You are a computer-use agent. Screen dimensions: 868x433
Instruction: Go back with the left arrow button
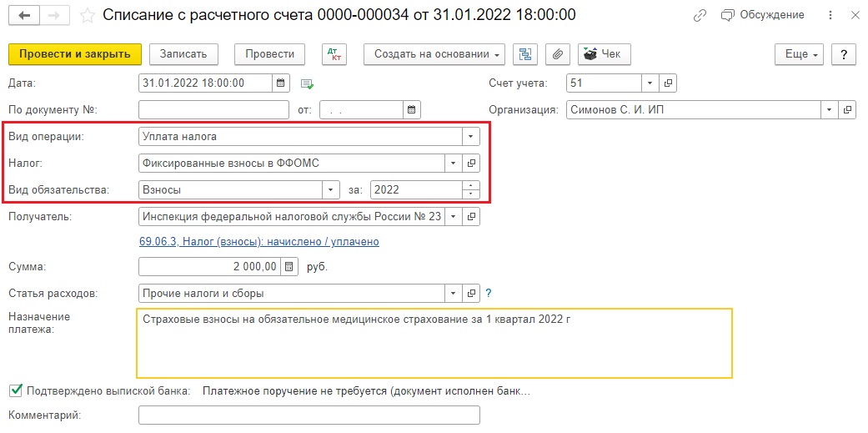pyautogui.click(x=24, y=16)
